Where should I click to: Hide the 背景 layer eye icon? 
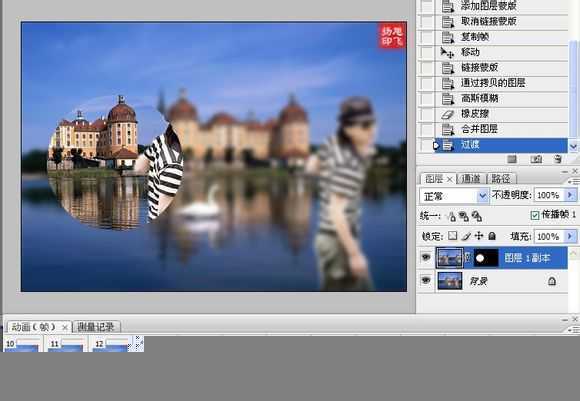pos(426,280)
